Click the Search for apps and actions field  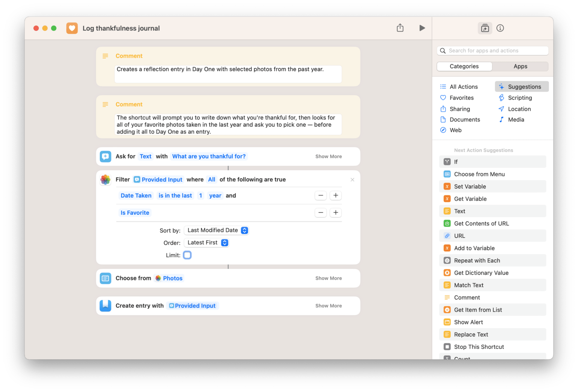[x=493, y=51]
